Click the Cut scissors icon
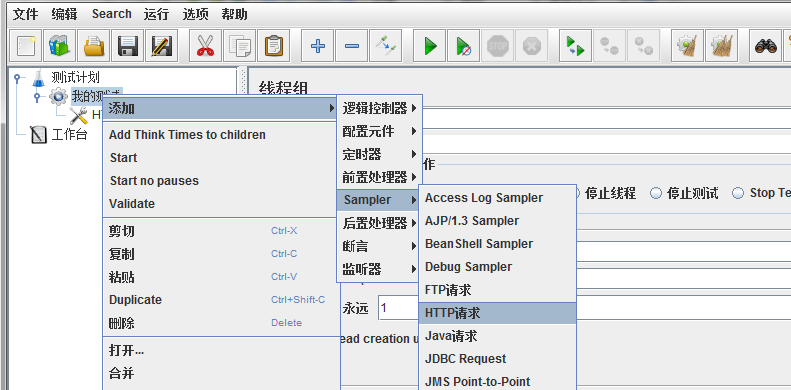 [205, 46]
